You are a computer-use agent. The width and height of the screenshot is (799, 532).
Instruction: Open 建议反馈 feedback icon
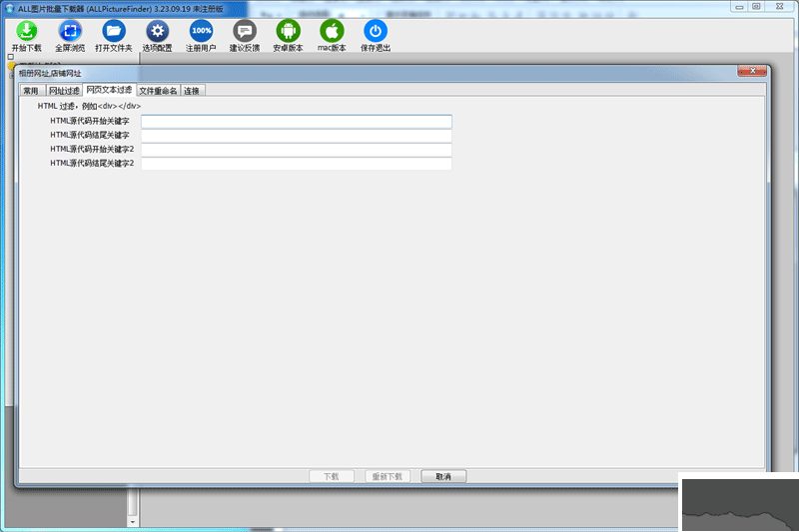point(245,31)
